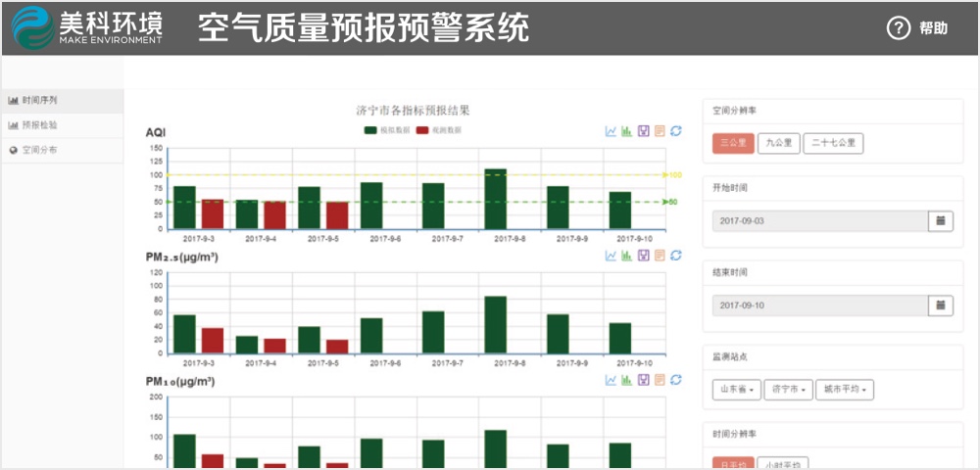The image size is (980, 470).
Task: Toggle the green 模拟数据 legend swatch
Action: [370, 130]
